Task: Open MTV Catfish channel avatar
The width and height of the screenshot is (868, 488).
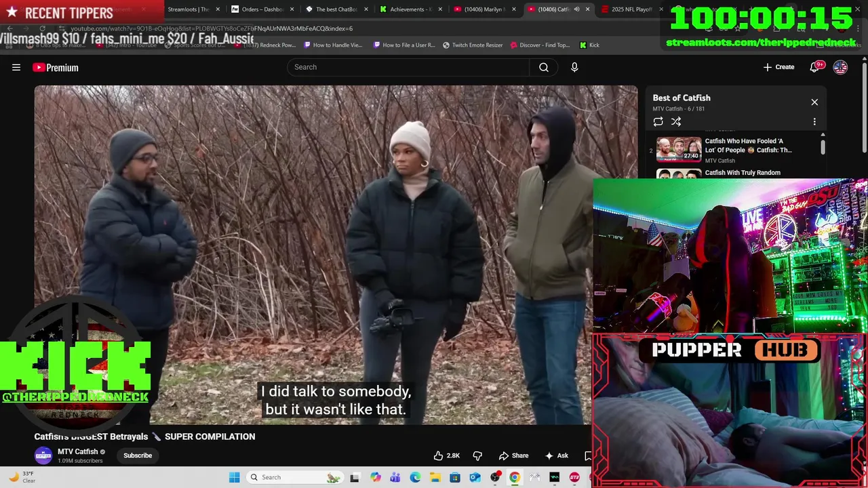Action: [43, 455]
